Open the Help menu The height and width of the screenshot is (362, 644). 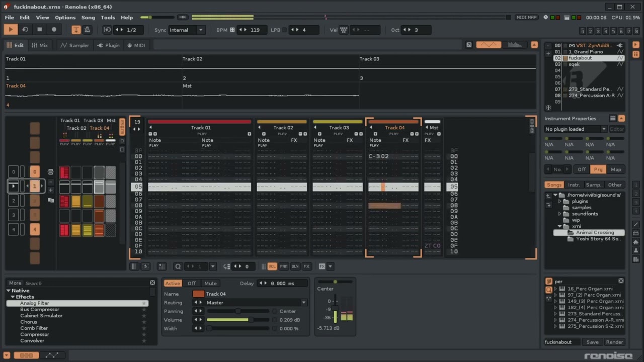[x=127, y=18]
